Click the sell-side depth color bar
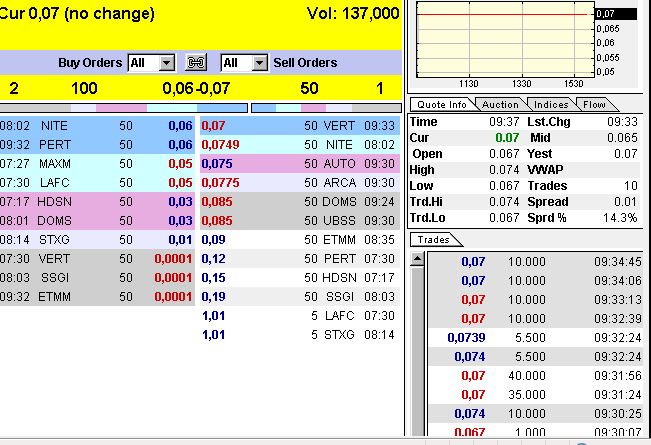The height and width of the screenshot is (445, 651). click(x=325, y=107)
